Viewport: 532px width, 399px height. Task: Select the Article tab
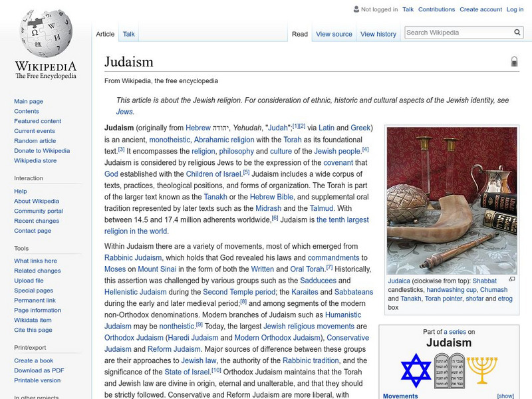[x=105, y=34]
